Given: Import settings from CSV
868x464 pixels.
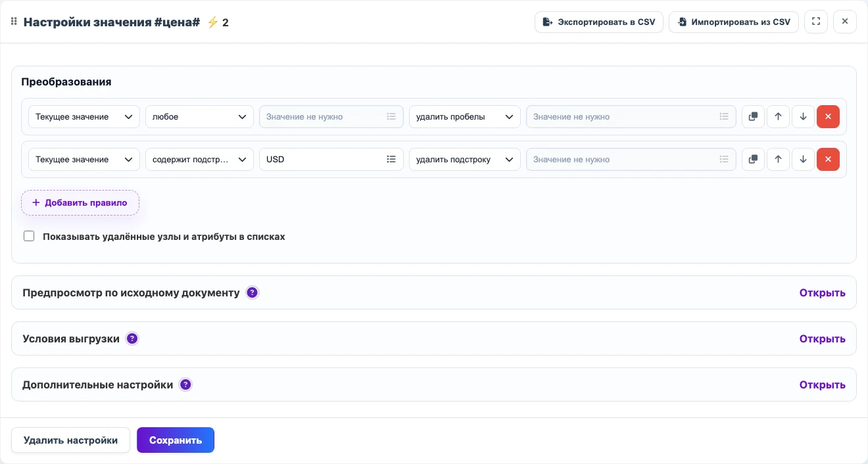Looking at the screenshot, I should (x=734, y=22).
